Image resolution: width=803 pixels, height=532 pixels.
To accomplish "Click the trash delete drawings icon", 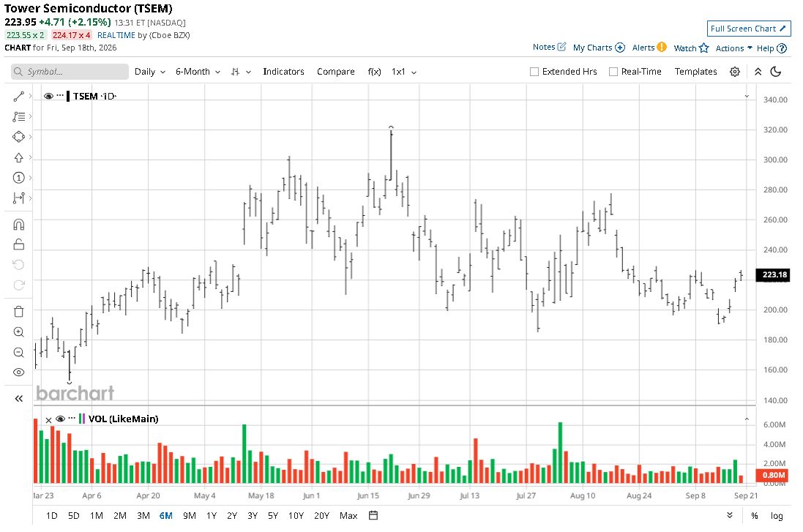I will click(x=18, y=311).
